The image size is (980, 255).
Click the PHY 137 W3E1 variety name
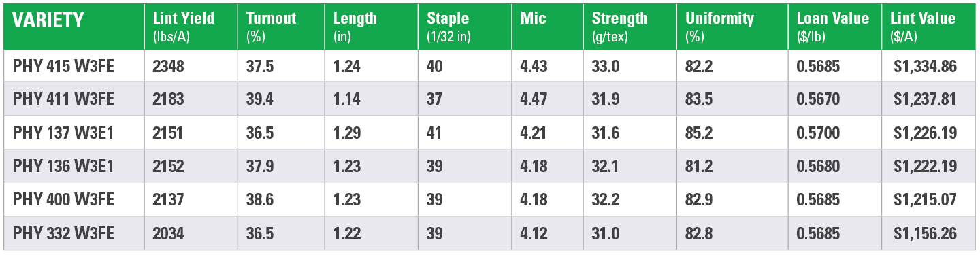click(x=63, y=133)
